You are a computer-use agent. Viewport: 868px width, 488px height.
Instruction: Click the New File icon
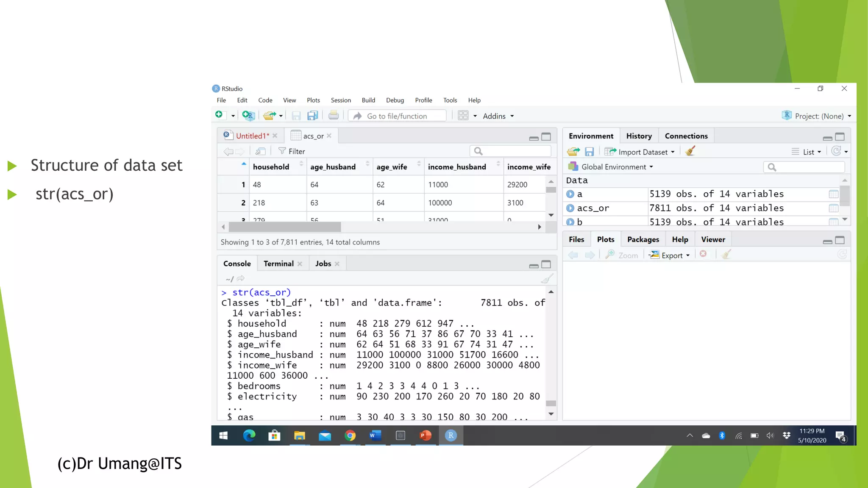(x=219, y=115)
